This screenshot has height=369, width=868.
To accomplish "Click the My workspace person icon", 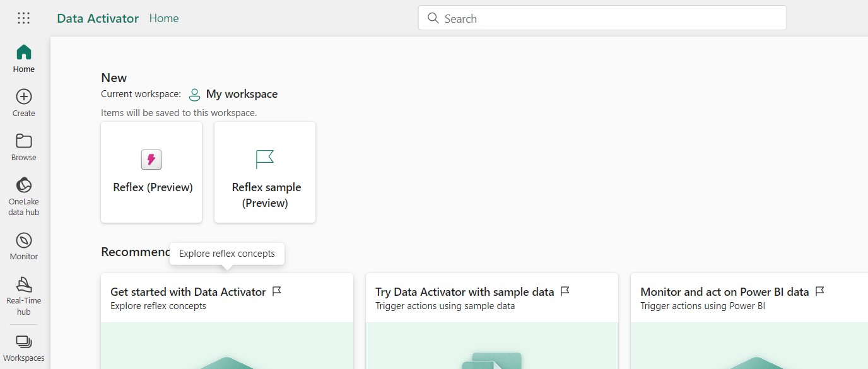I will [x=195, y=95].
